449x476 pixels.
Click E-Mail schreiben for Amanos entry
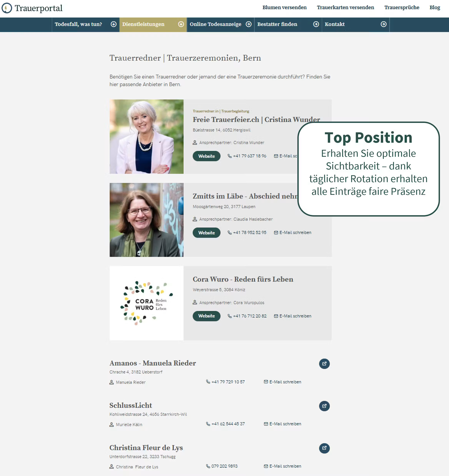tap(285, 382)
